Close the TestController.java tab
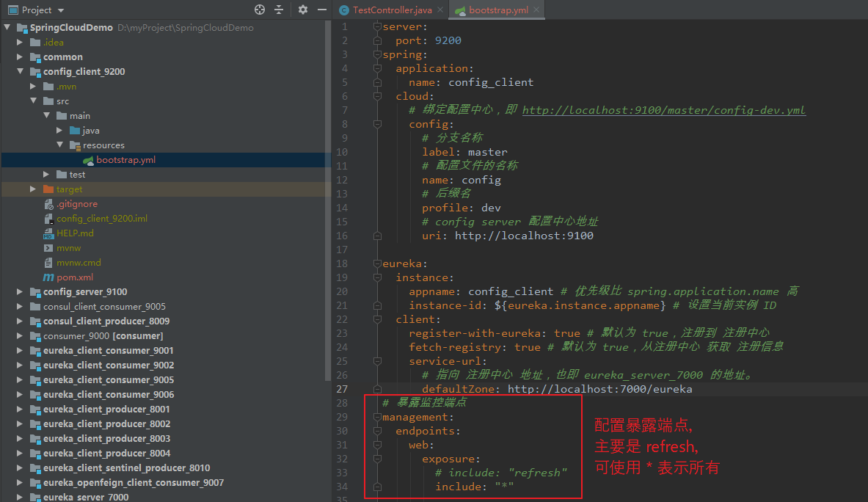 440,10
